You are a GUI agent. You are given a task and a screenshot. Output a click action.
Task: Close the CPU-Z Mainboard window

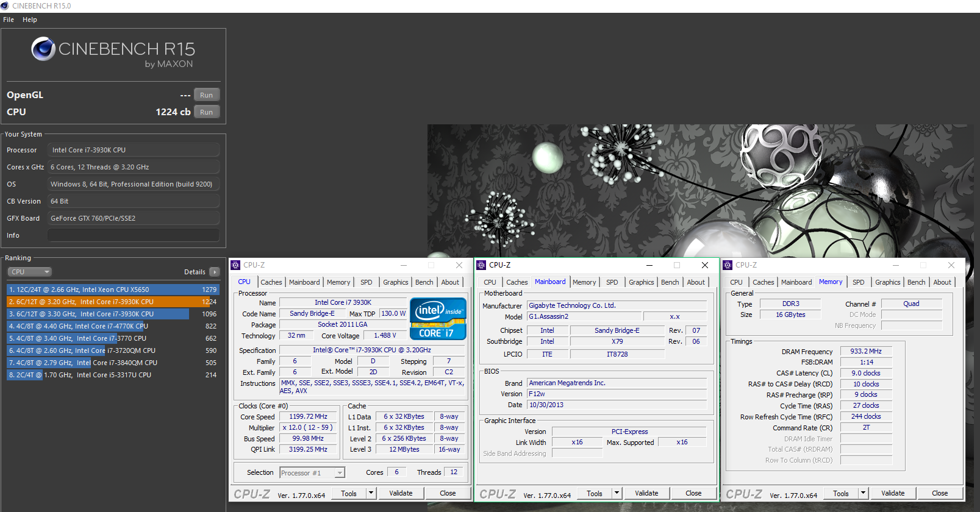pyautogui.click(x=704, y=265)
